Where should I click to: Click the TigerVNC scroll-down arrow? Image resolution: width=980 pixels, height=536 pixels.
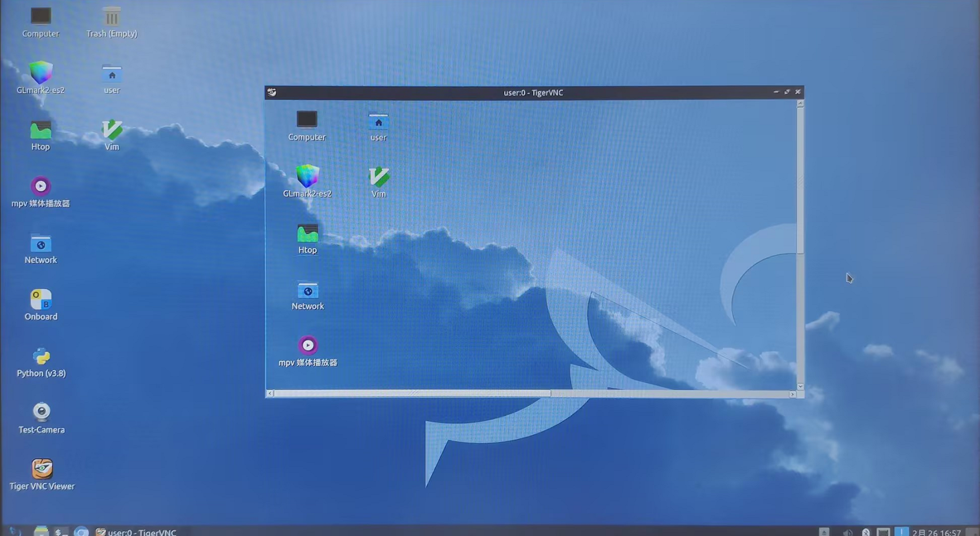pyautogui.click(x=800, y=386)
